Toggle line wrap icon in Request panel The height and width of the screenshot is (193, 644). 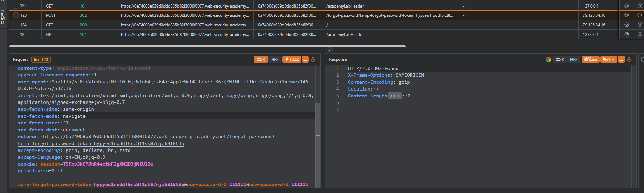[x=305, y=59]
